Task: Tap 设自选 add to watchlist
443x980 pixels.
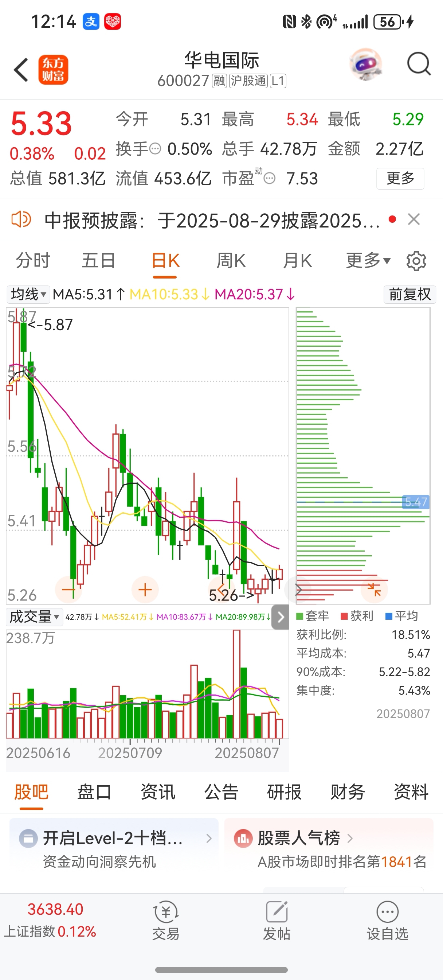Action: (x=388, y=921)
